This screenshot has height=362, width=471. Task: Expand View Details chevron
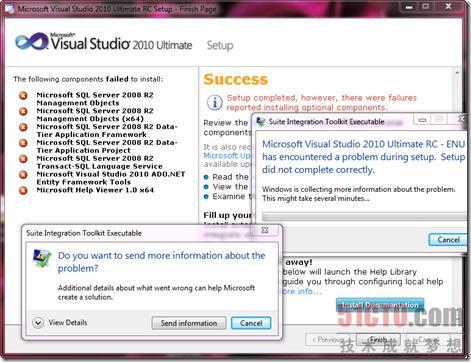pos(38,323)
